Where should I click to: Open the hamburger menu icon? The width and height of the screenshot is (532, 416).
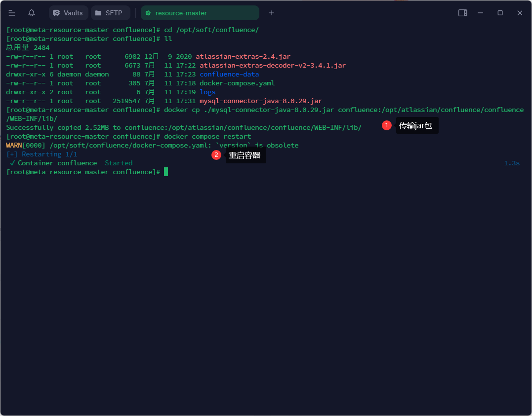click(x=12, y=13)
